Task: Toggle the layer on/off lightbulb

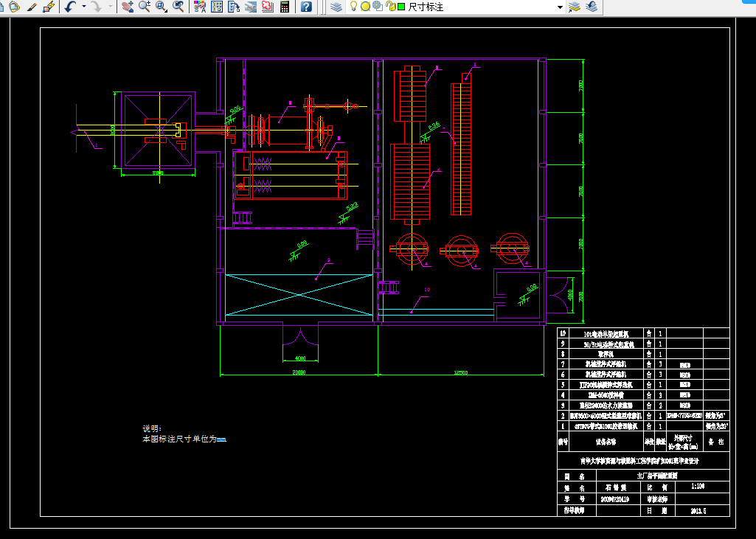Action: pos(353,6)
